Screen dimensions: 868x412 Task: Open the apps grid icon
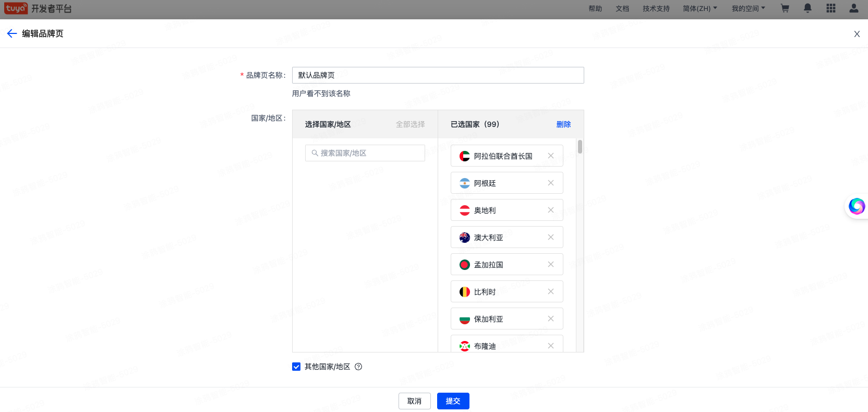tap(831, 8)
